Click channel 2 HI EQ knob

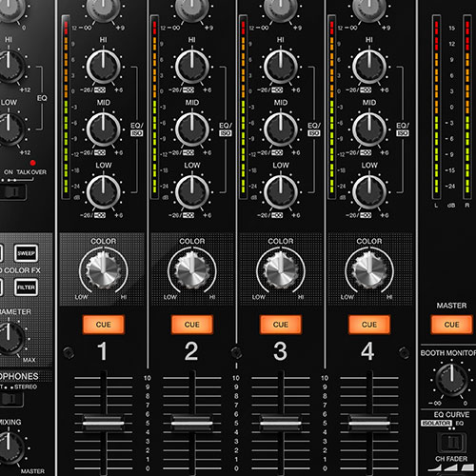coord(192,67)
